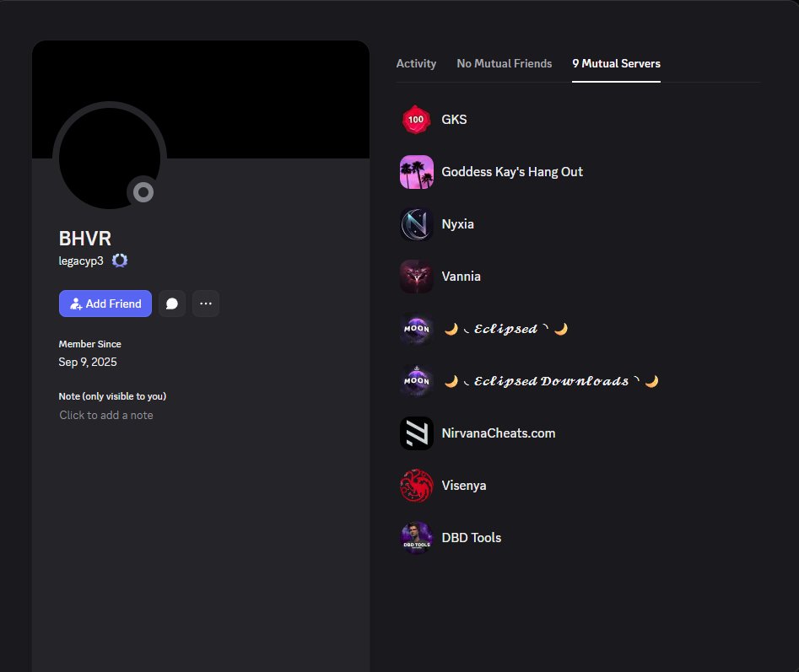Image resolution: width=799 pixels, height=672 pixels.
Task: Click the BHVR profile avatar
Action: (x=109, y=158)
